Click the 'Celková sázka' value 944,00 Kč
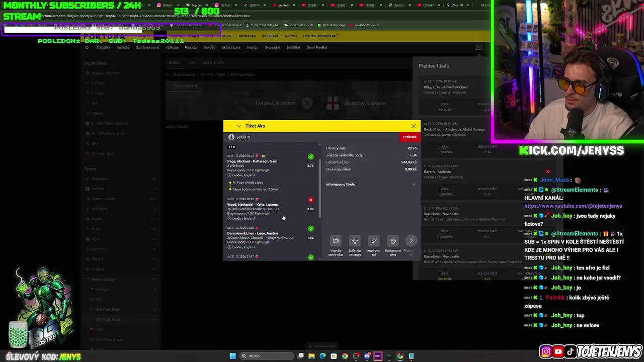Screen dimensions: 644x362 (x=409, y=162)
